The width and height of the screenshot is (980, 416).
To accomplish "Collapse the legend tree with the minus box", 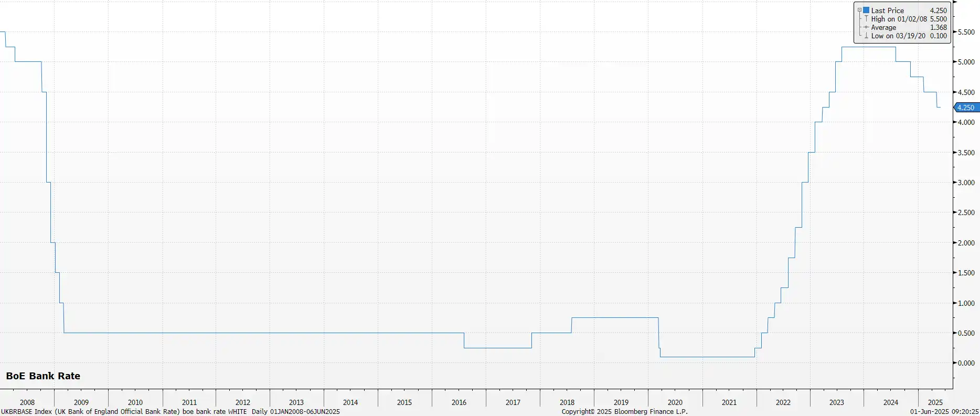I will point(859,10).
